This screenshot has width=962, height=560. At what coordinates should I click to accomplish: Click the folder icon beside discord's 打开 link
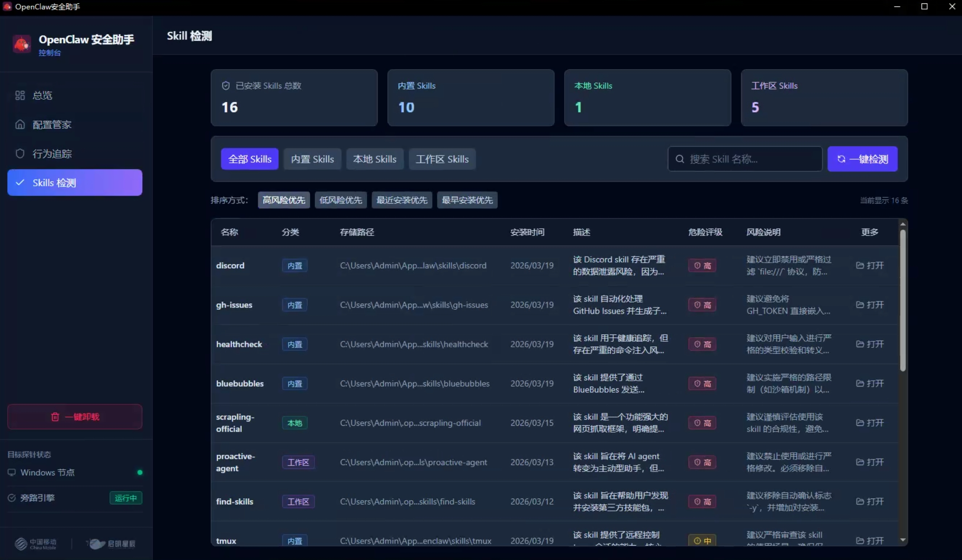pos(860,265)
